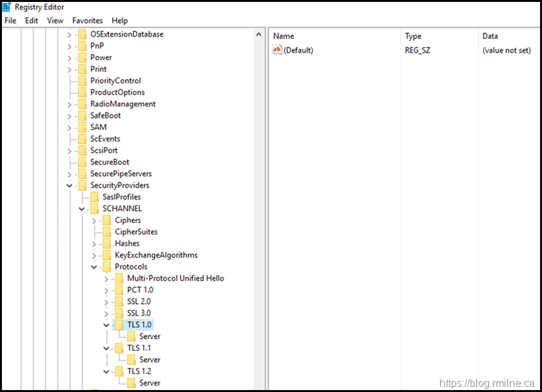Click the SSL 3.0 folder icon
This screenshot has height=392, width=542.
(x=119, y=313)
